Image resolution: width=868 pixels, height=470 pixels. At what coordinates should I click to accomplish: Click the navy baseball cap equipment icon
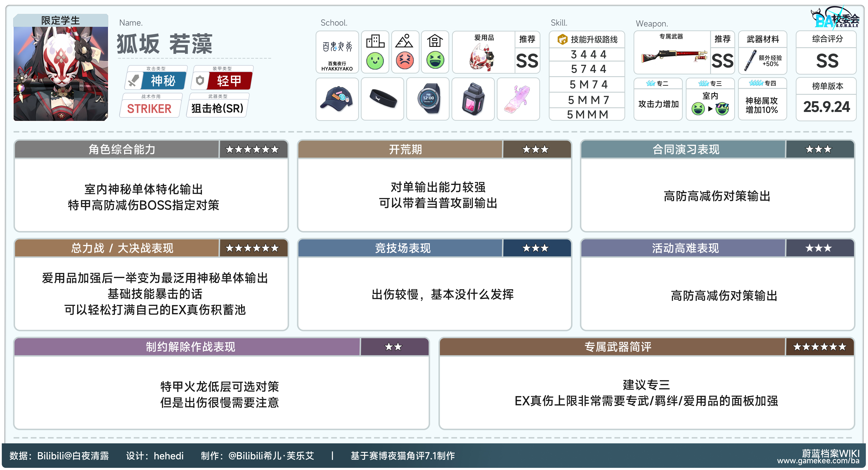click(337, 99)
